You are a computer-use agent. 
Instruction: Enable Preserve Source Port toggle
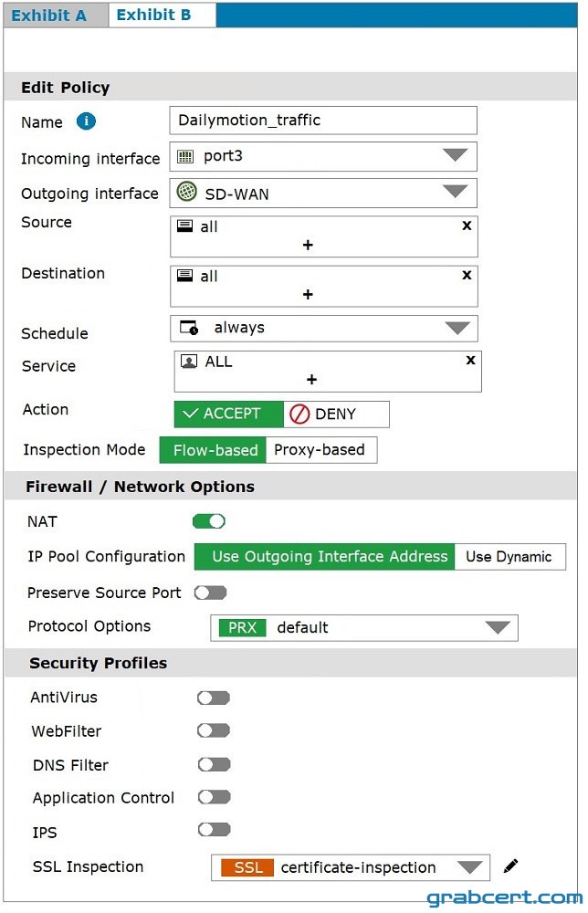[210, 593]
